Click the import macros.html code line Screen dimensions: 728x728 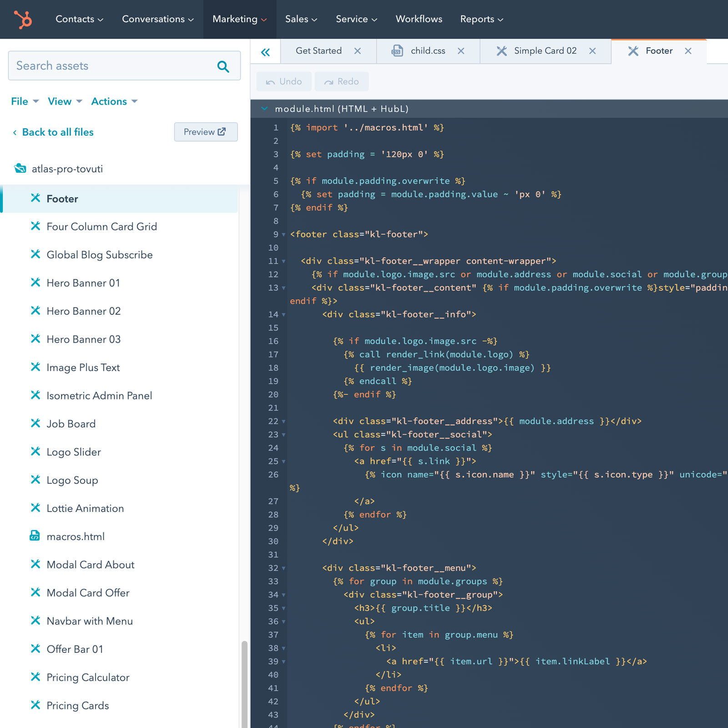pos(367,128)
